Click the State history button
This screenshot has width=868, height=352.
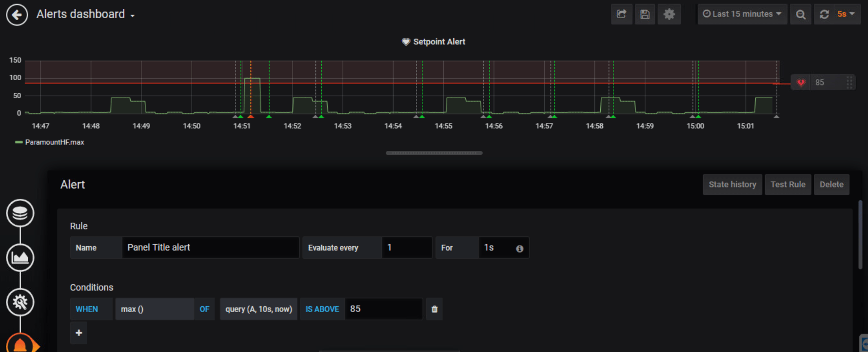732,185
